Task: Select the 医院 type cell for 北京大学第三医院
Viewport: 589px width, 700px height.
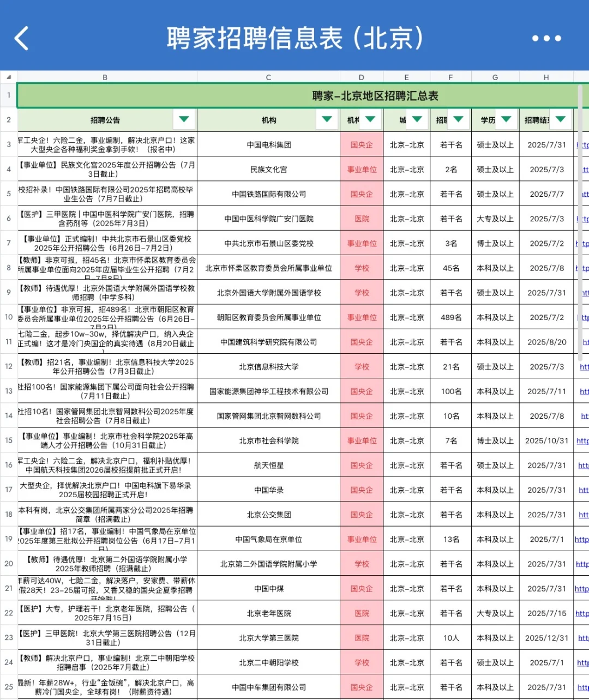Action: point(362,638)
